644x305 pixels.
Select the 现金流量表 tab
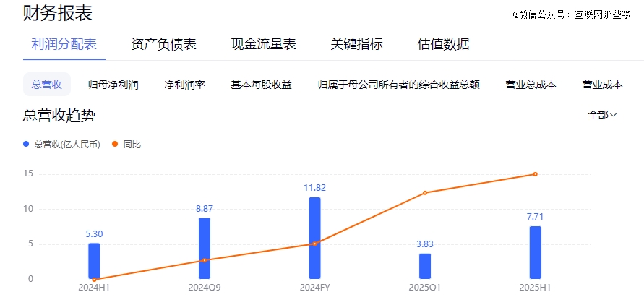(x=263, y=44)
